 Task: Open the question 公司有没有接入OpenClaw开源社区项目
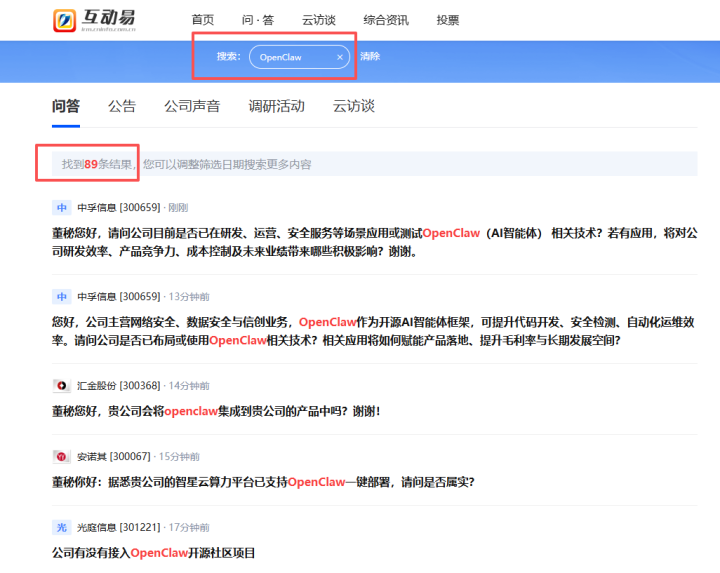click(x=153, y=552)
